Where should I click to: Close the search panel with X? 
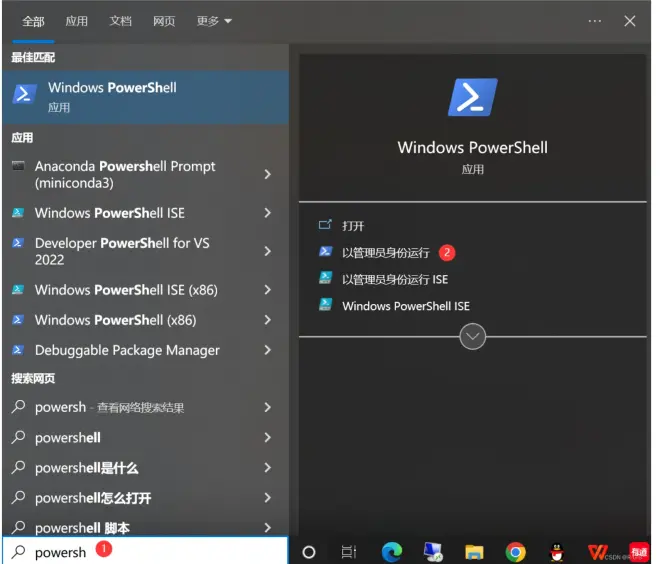[630, 21]
